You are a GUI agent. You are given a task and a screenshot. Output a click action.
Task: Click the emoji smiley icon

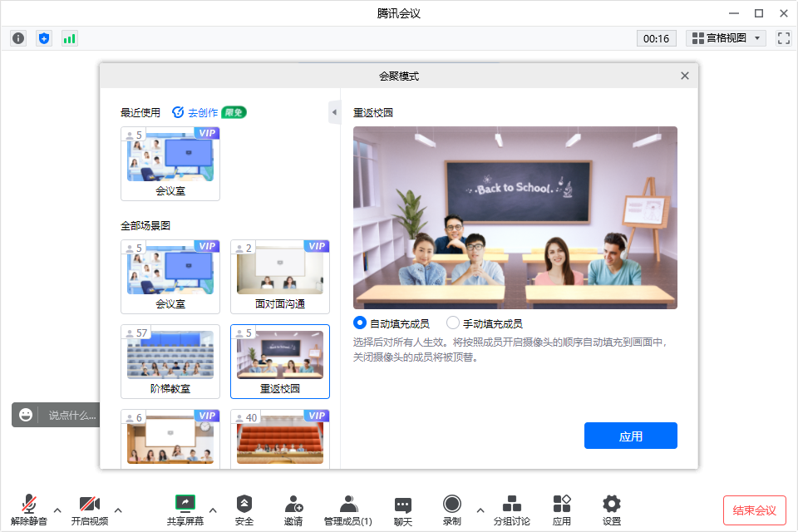point(26,415)
